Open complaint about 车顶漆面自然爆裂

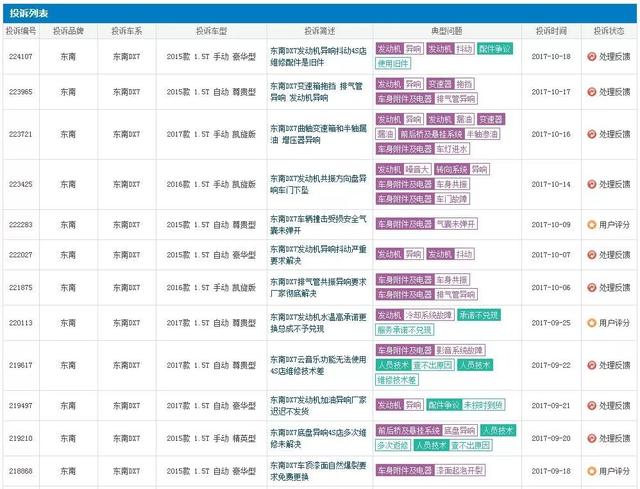tap(318, 471)
